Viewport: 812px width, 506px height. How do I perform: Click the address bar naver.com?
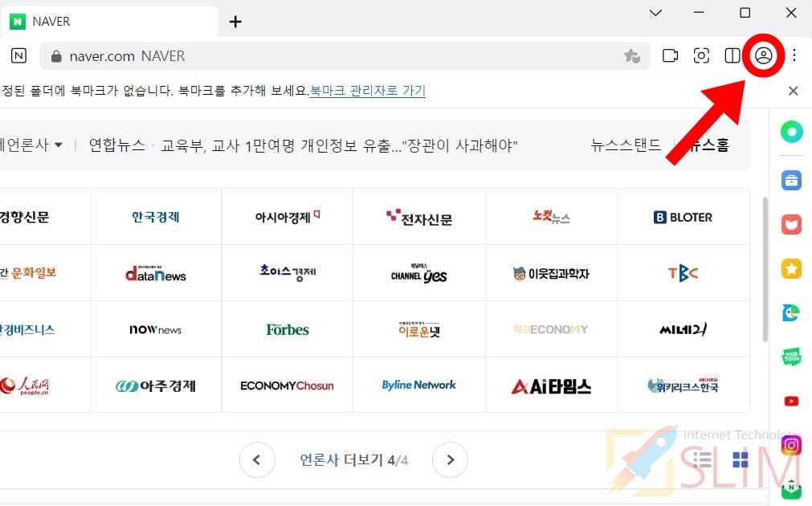coord(345,56)
